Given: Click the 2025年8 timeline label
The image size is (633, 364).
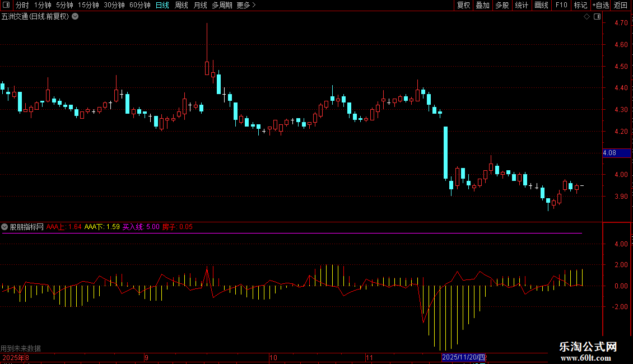Looking at the screenshot, I should coord(15,357).
